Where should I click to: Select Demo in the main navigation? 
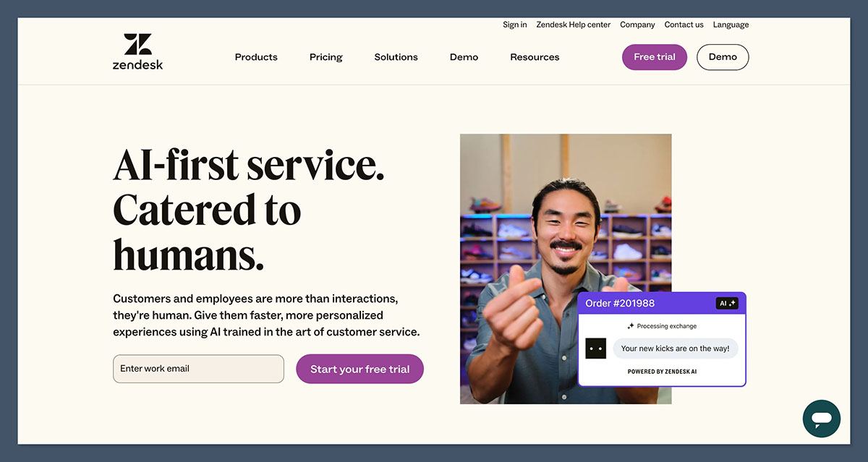[464, 57]
